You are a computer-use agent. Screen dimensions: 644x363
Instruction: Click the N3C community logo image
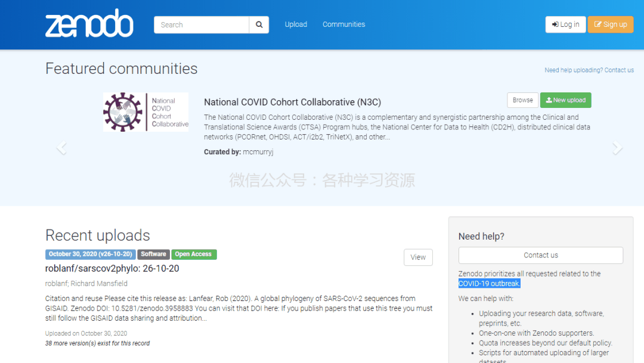point(145,112)
